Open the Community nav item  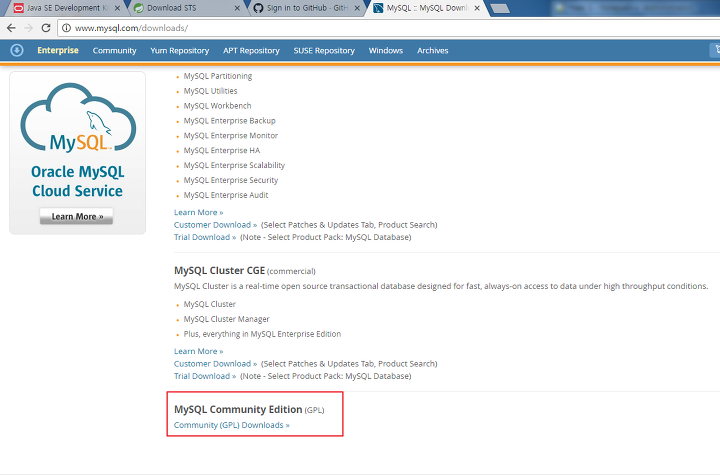(114, 51)
